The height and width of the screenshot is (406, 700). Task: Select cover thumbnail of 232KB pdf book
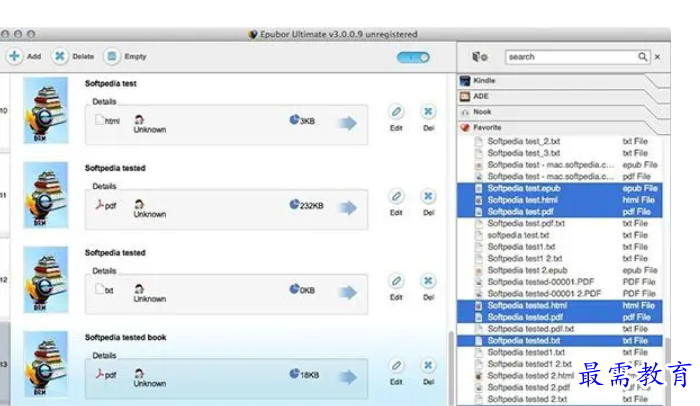pyautogui.click(x=46, y=195)
